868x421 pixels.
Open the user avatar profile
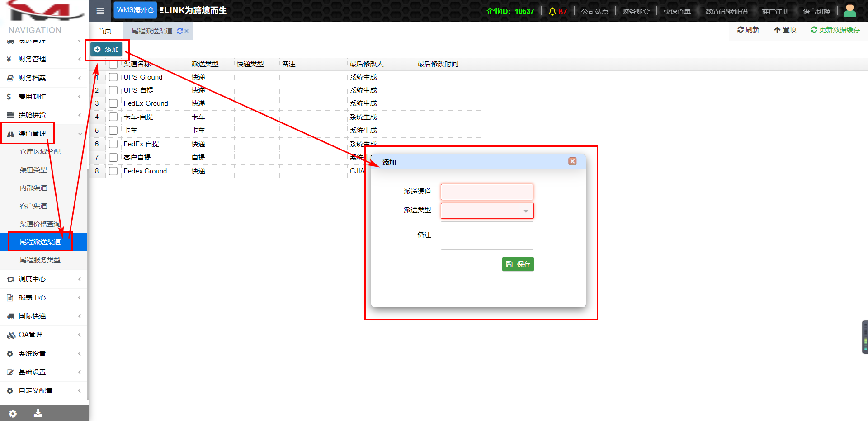pos(850,10)
